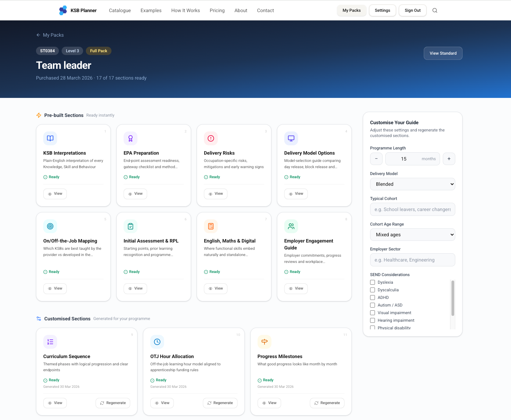The image size is (511, 420).
Task: Regenerate the Curriculum Sequence section
Action: click(113, 403)
